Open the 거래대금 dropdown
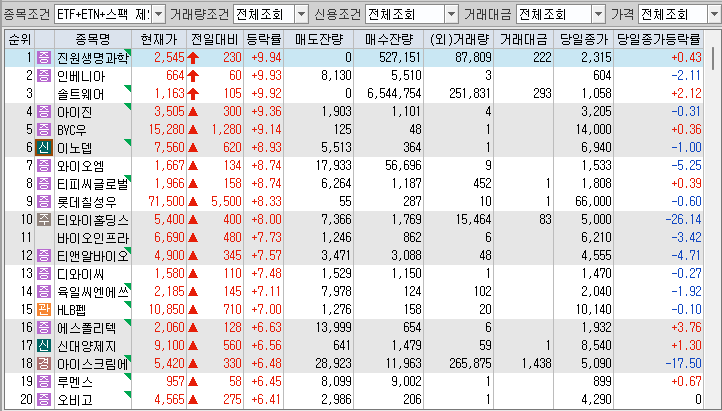 (598, 14)
